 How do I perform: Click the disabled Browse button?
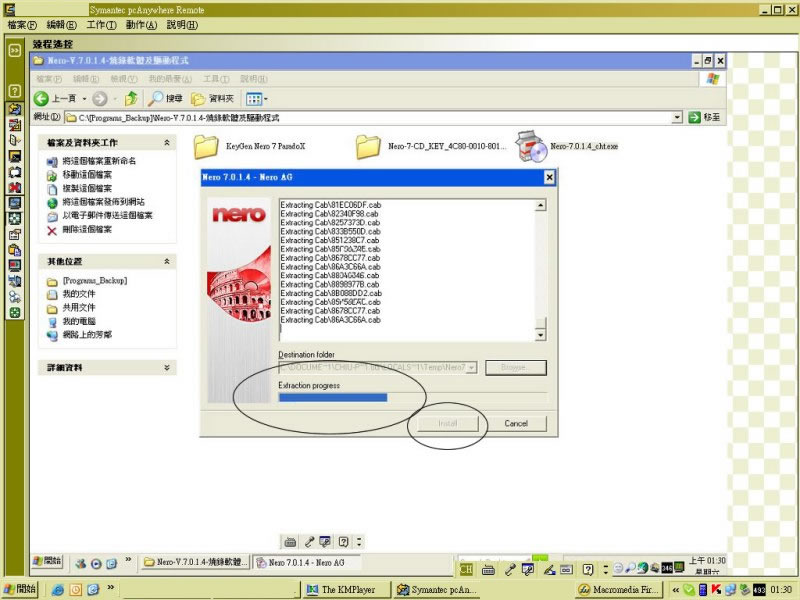coord(516,367)
